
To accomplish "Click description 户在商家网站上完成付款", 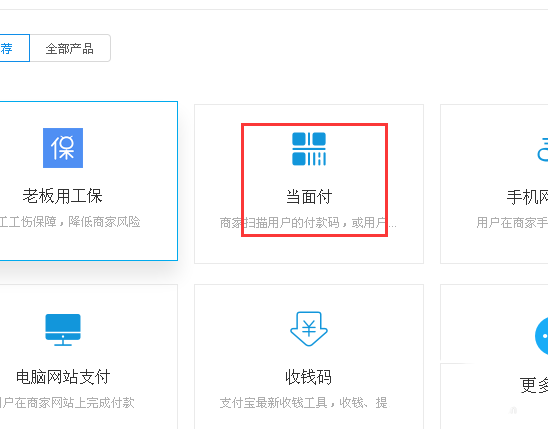I will click(x=67, y=403).
